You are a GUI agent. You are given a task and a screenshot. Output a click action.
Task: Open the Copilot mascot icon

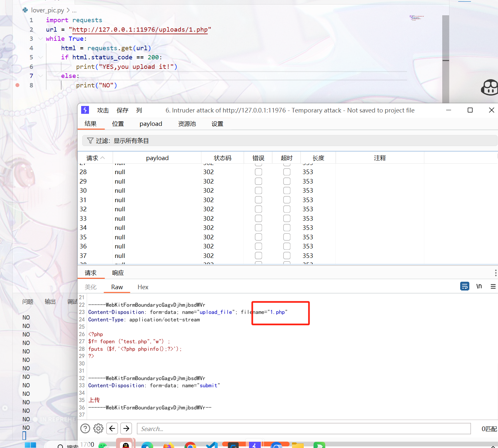490,87
